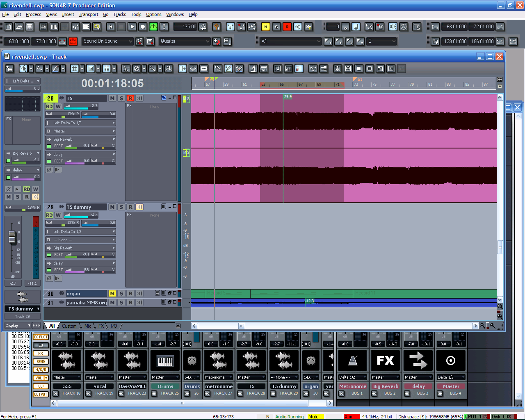The height and width of the screenshot is (420, 525).
Task: Click the Save file toolbar icon
Action: tap(30, 27)
